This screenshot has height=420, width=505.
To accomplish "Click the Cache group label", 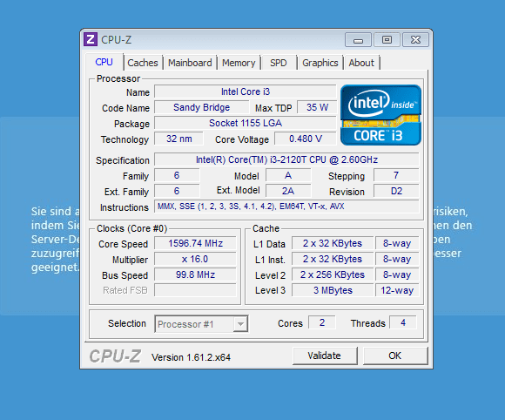I will pos(266,228).
